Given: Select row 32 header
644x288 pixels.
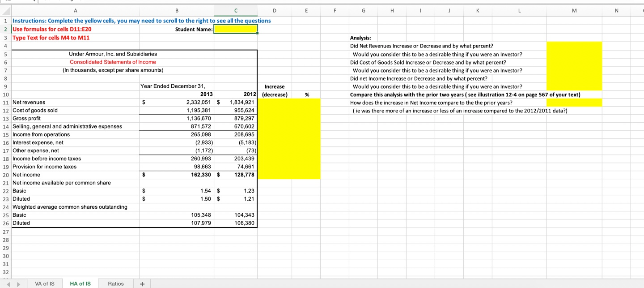Looking at the screenshot, I should pos(5,271).
